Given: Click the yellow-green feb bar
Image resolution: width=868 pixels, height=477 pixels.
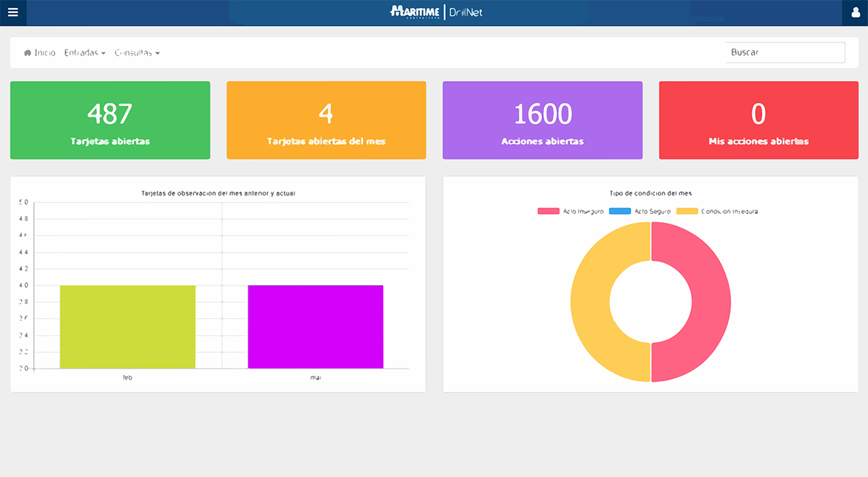Looking at the screenshot, I should [127, 327].
